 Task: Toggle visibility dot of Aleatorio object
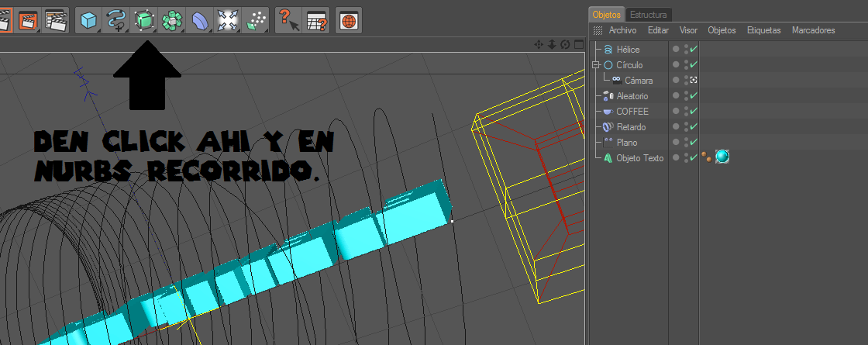(x=677, y=96)
